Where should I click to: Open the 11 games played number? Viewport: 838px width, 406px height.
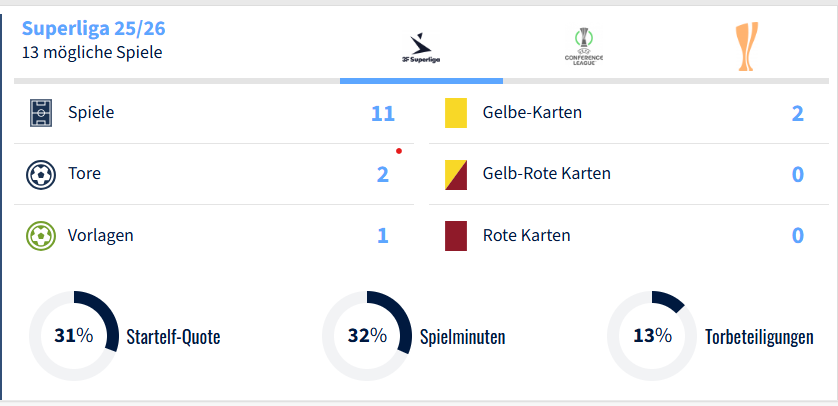point(383,113)
